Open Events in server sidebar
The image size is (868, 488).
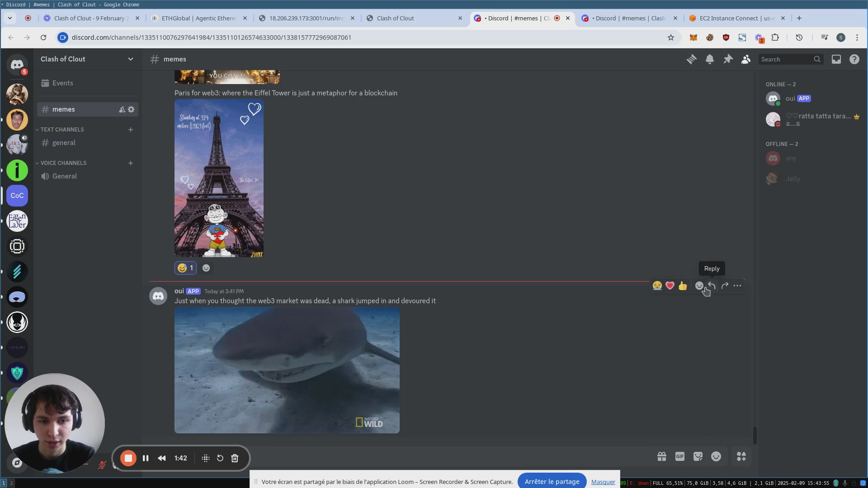pos(88,83)
